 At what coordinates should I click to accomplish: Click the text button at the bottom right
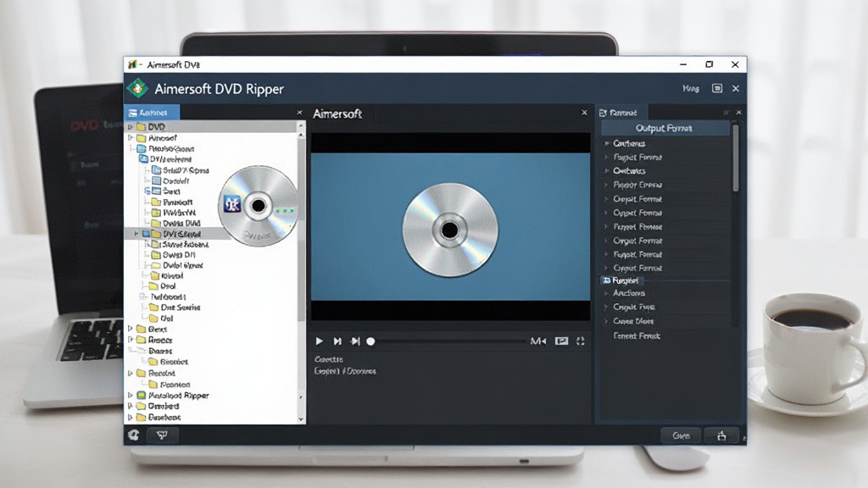pos(681,436)
